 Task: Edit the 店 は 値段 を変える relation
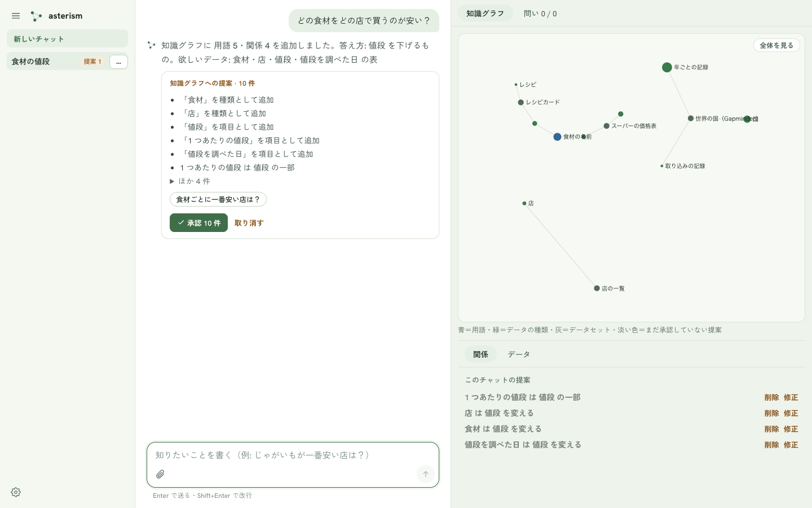coord(791,413)
